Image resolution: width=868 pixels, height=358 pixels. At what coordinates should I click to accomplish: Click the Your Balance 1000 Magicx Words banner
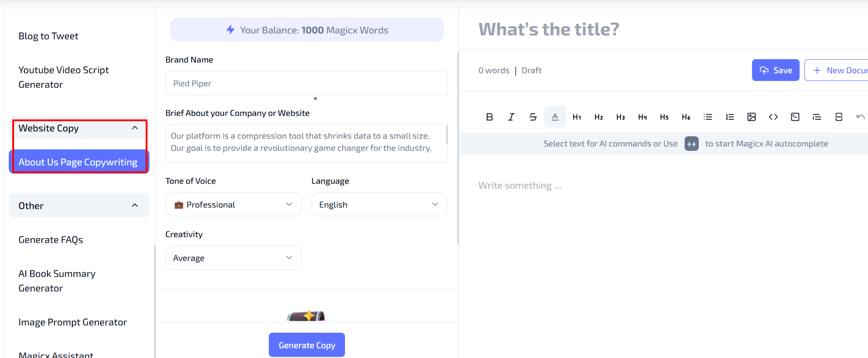coord(307,30)
